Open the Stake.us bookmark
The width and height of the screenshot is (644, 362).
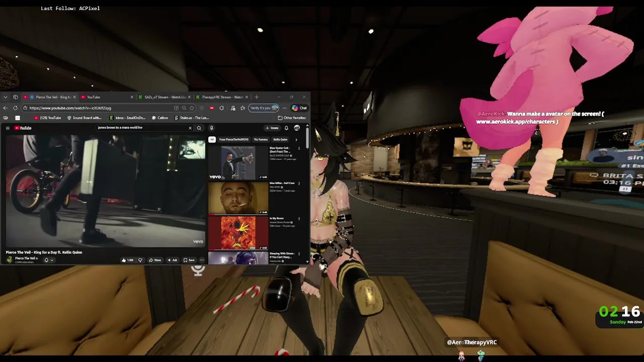point(192,118)
